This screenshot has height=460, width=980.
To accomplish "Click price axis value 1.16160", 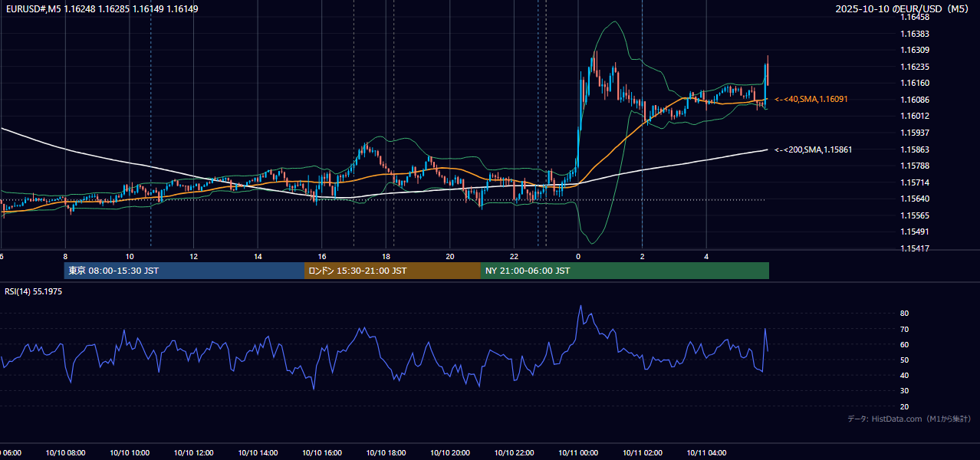I will (915, 83).
